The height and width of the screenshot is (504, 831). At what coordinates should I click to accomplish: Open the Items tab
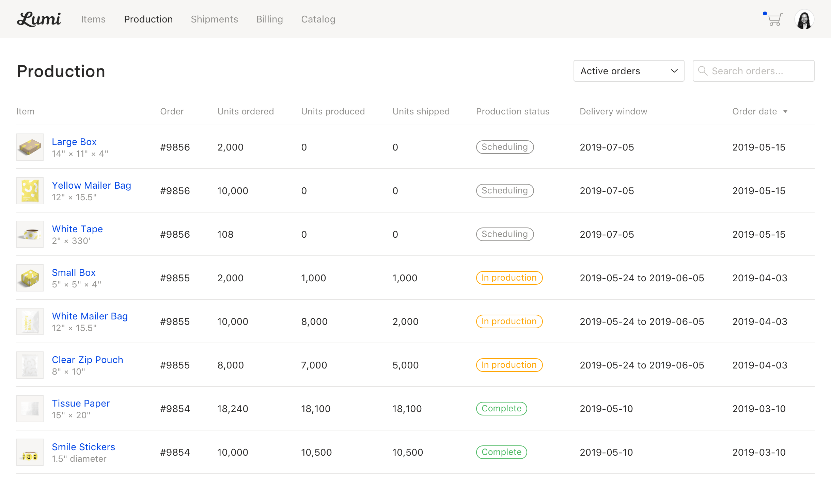(x=93, y=19)
